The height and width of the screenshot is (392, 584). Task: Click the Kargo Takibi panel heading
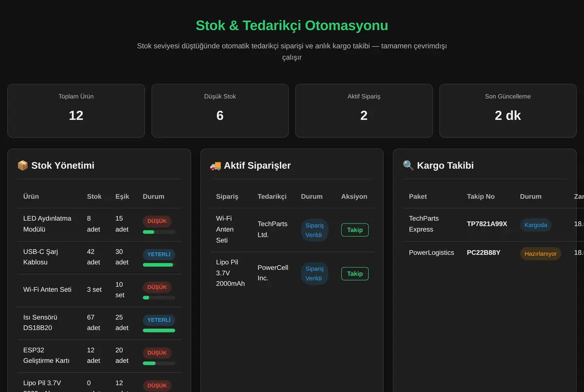(x=438, y=165)
